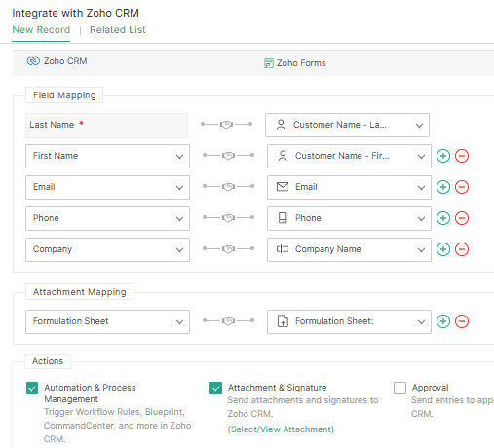494x448 pixels.
Task: Add another Formulation Sheet attachment mapping
Action: point(443,321)
